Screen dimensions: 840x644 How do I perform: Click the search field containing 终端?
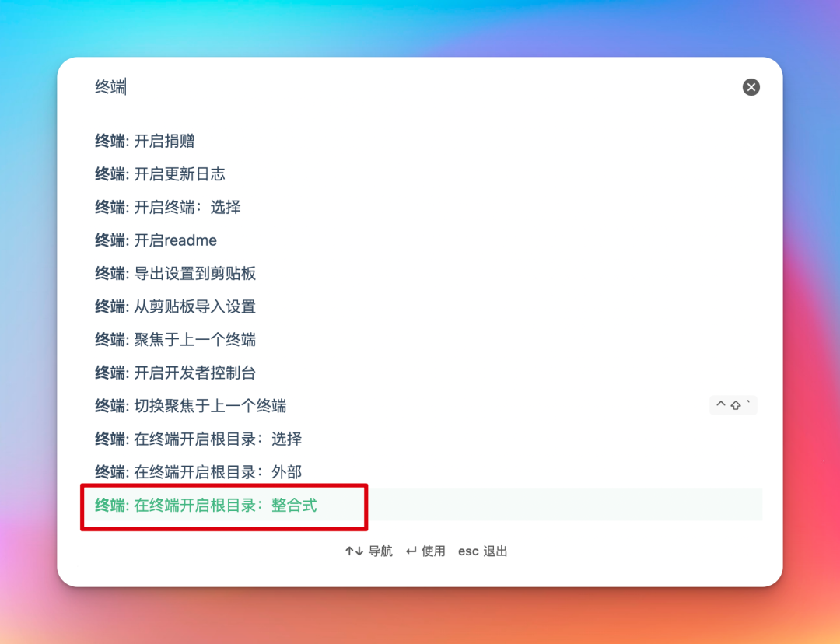pos(412,87)
